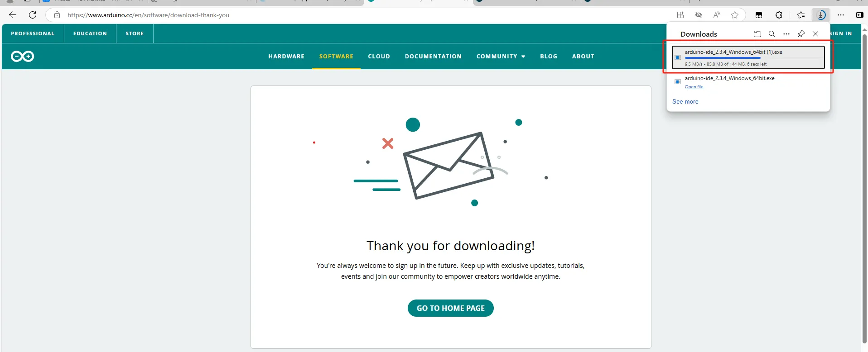Image resolution: width=868 pixels, height=352 pixels.
Task: Click the Arduino infinity logo
Action: (23, 56)
